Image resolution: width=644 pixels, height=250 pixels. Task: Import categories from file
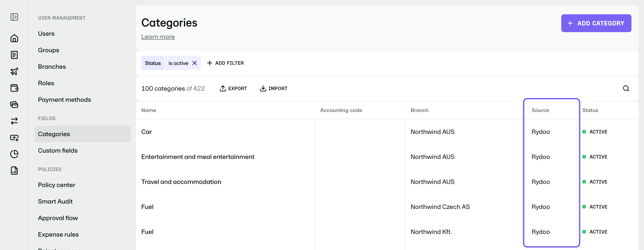[x=274, y=88]
